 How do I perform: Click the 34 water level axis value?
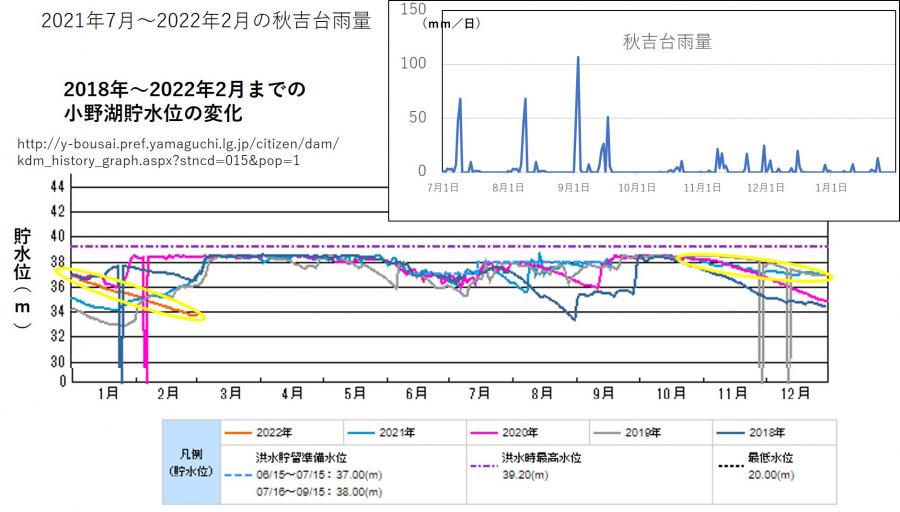coord(58,312)
